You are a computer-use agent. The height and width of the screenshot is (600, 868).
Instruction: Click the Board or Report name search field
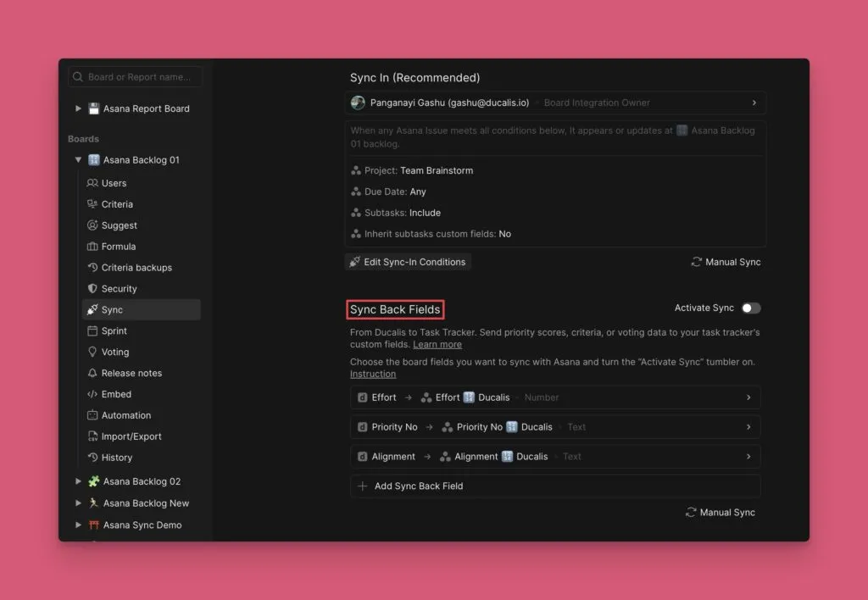[x=134, y=75]
